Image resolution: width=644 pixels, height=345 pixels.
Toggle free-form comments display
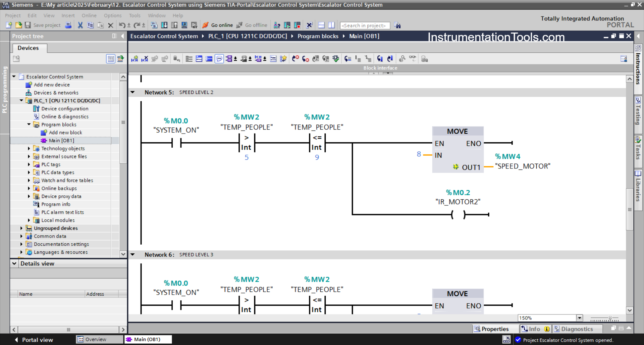pyautogui.click(x=219, y=59)
